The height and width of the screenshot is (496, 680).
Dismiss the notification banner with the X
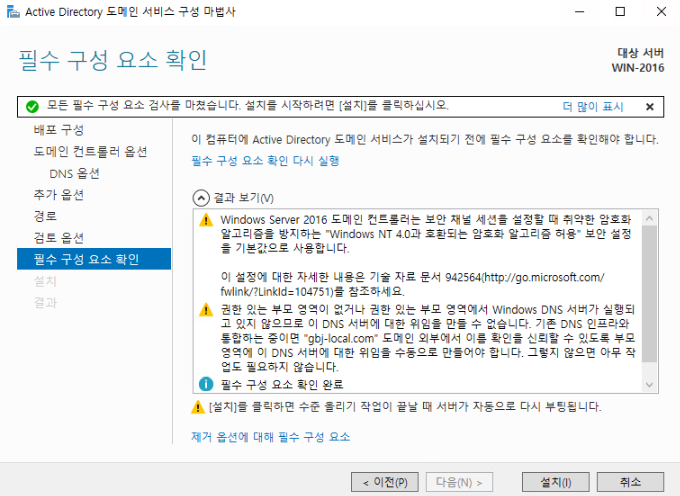pos(650,107)
